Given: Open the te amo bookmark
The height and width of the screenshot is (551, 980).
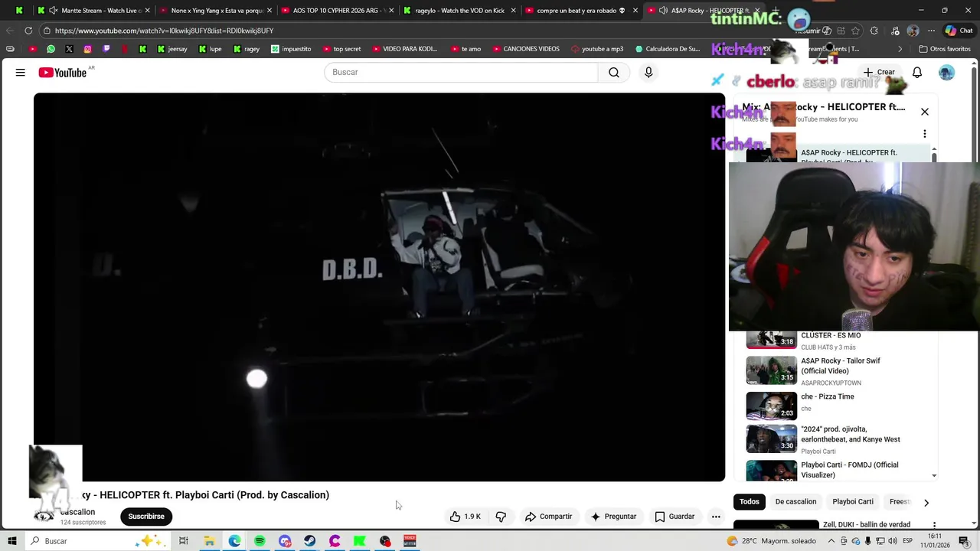Looking at the screenshot, I should pos(465,49).
